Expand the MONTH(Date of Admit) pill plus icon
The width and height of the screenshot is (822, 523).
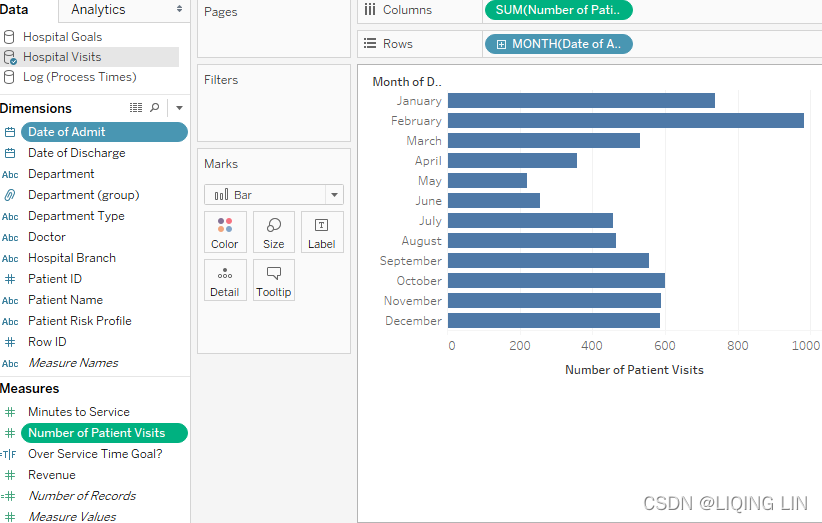point(501,45)
